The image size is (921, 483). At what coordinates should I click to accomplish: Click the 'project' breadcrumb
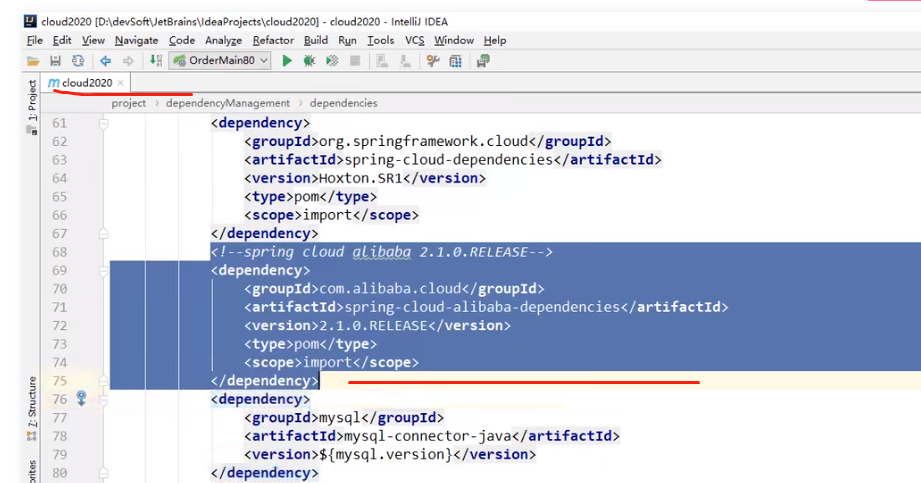(x=129, y=103)
